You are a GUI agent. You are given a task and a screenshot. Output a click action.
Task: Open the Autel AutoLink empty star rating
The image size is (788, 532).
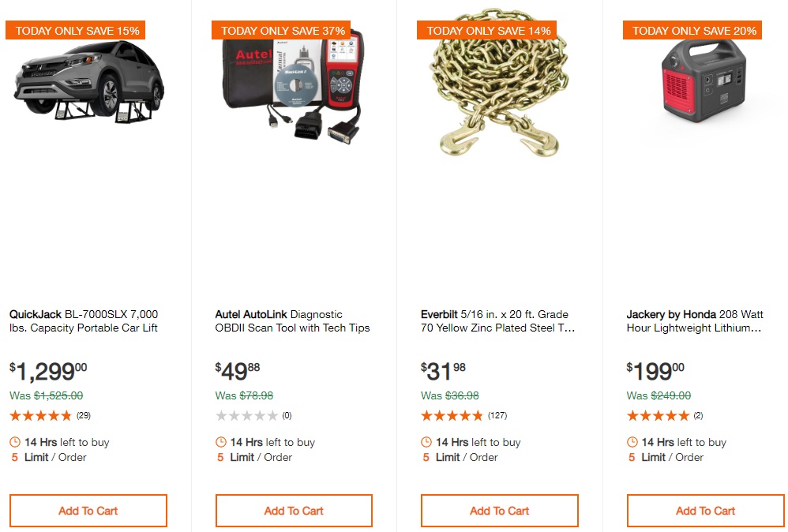click(247, 415)
